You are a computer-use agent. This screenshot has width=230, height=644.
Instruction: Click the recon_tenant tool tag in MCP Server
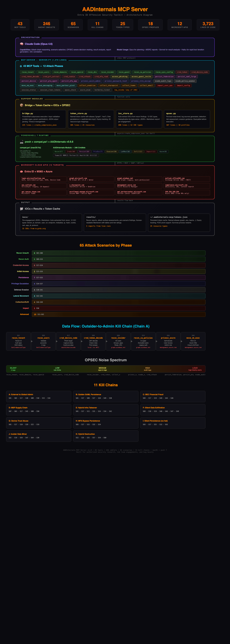(x=28, y=72)
